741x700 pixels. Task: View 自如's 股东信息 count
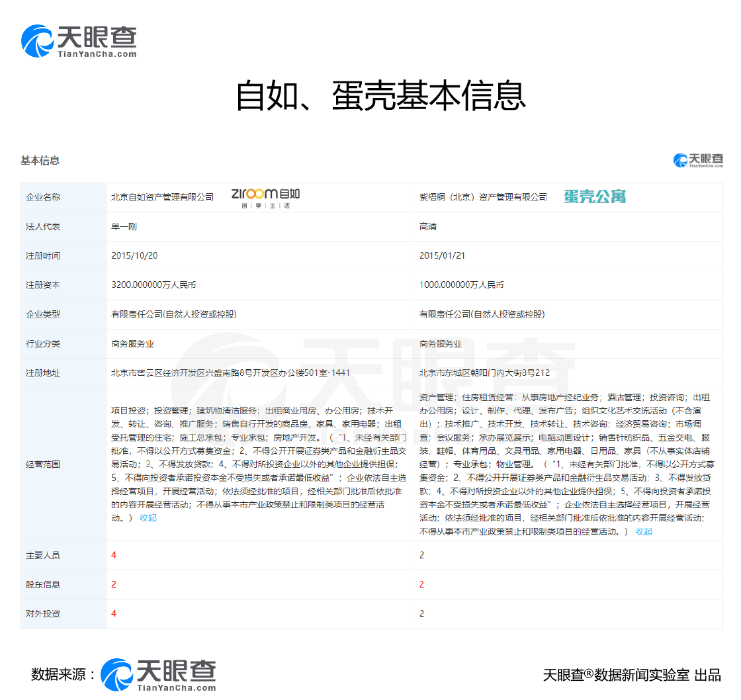point(114,584)
